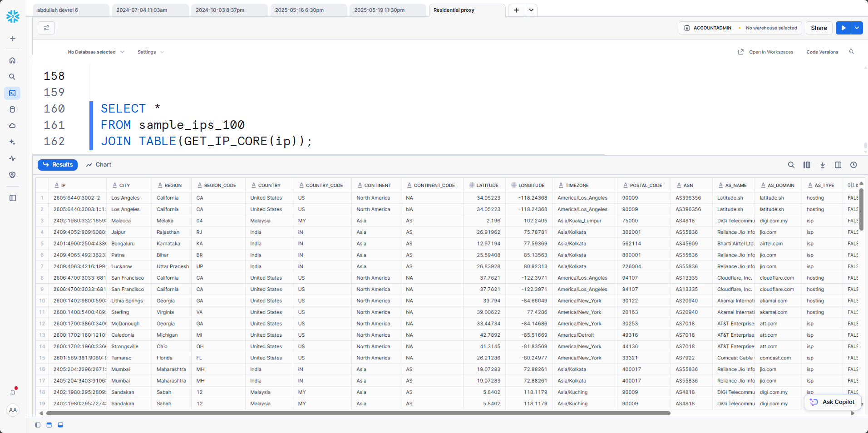
Task: Click the horizontal results scrollbar
Action: click(358, 413)
